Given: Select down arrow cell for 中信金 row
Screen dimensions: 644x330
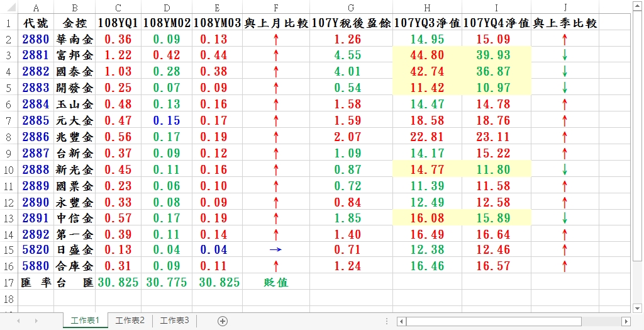Looking at the screenshot, I should [565, 218].
